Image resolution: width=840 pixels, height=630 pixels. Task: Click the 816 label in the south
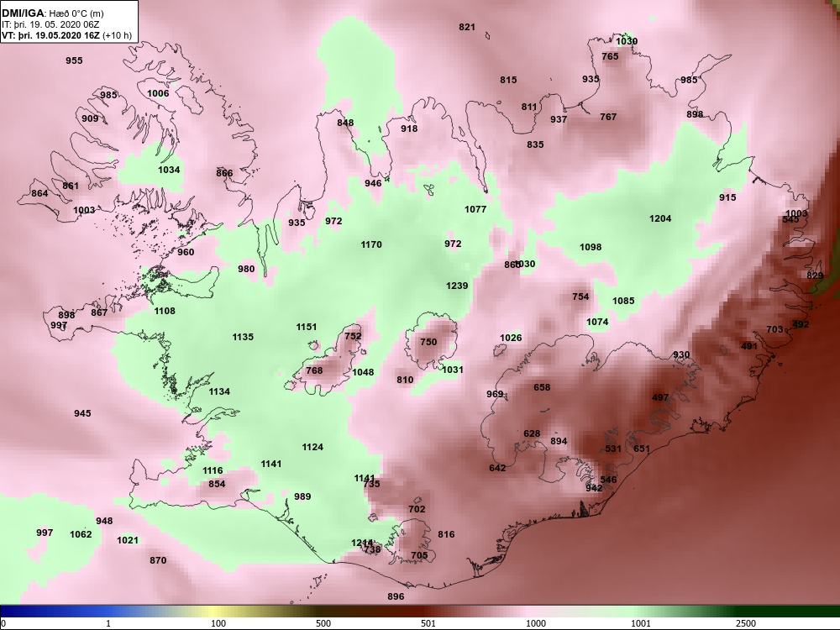[x=446, y=534]
